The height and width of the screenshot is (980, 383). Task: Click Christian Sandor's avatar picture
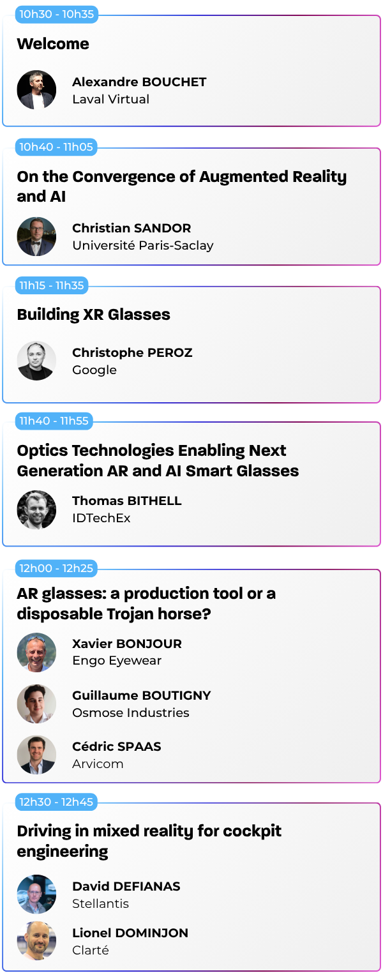point(36,236)
